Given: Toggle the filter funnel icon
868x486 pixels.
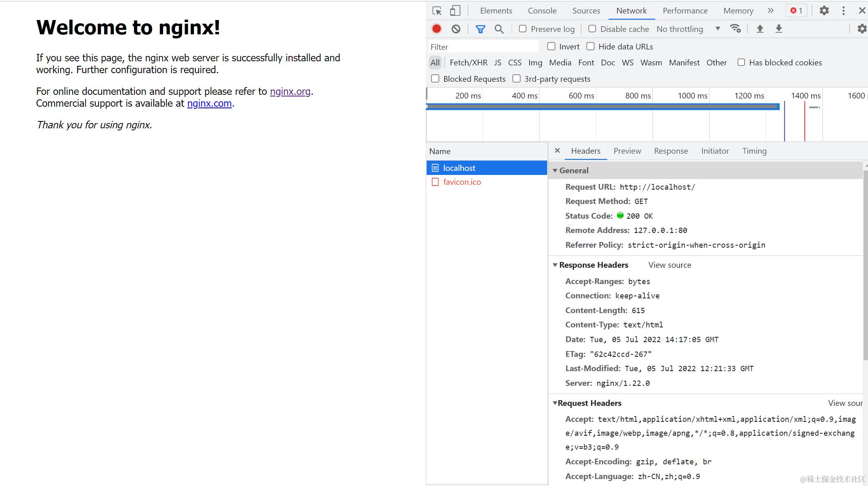Looking at the screenshot, I should pos(480,29).
